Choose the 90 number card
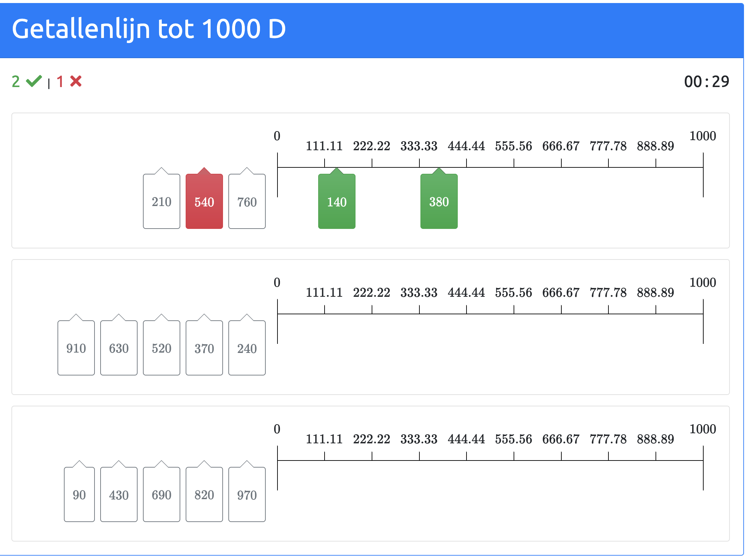The height and width of the screenshot is (560, 746). [79, 495]
